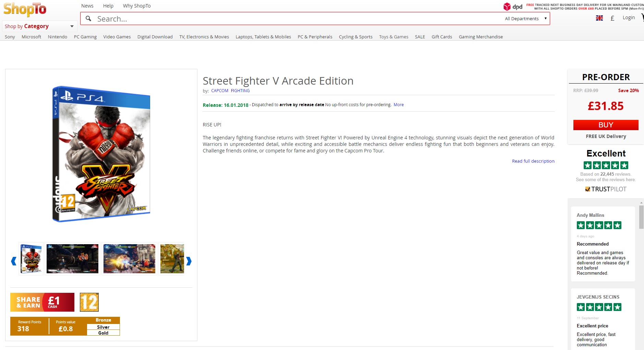Click the Excellent five-star rating
This screenshot has height=350, width=644.
click(x=606, y=165)
